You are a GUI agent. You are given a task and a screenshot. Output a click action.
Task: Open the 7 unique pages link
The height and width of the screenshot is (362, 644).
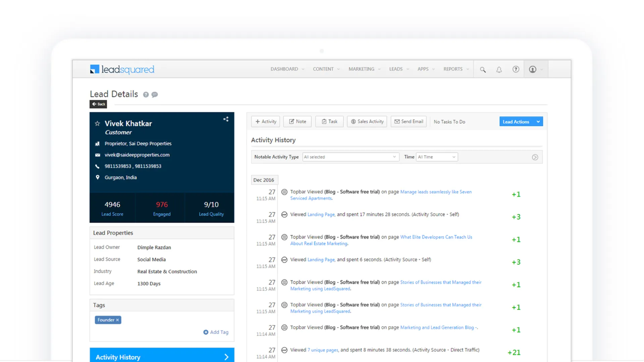click(x=323, y=350)
